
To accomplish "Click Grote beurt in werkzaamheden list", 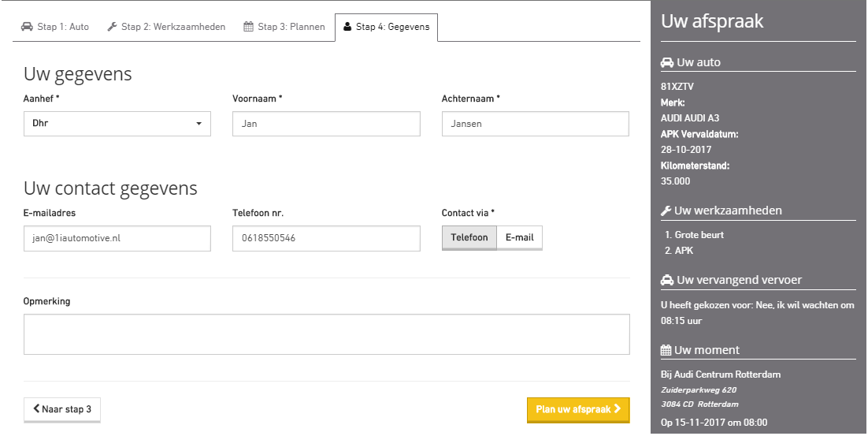I will click(x=699, y=235).
